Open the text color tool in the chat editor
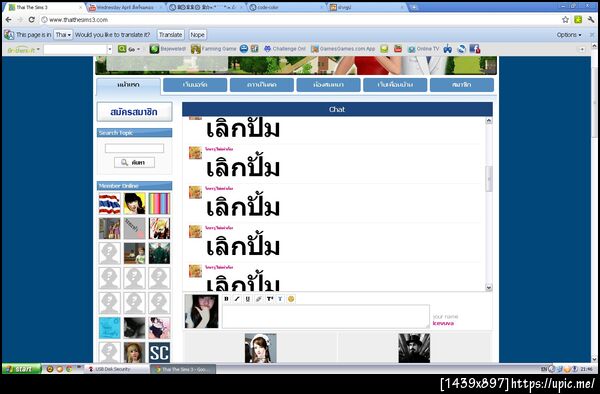600x394 pixels. pos(280,299)
